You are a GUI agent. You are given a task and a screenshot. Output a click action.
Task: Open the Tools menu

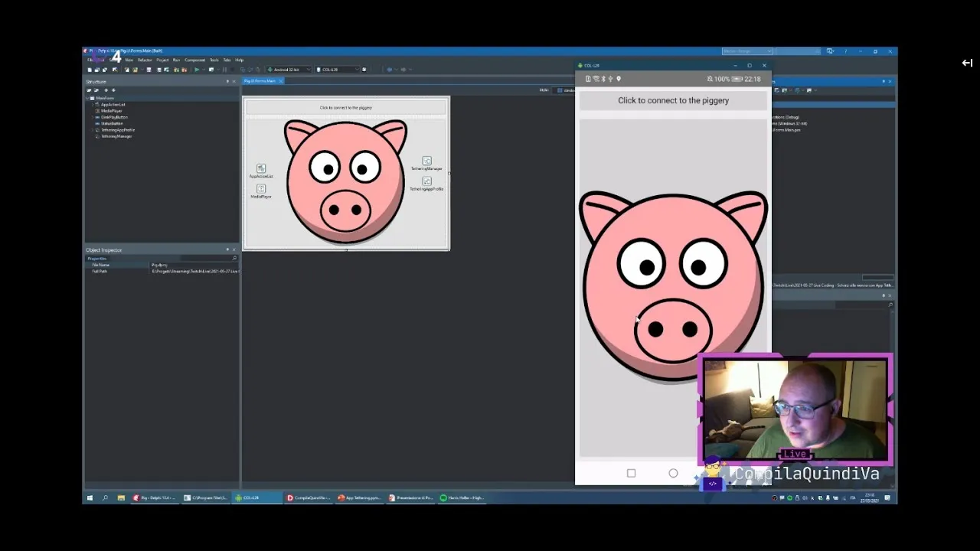214,60
